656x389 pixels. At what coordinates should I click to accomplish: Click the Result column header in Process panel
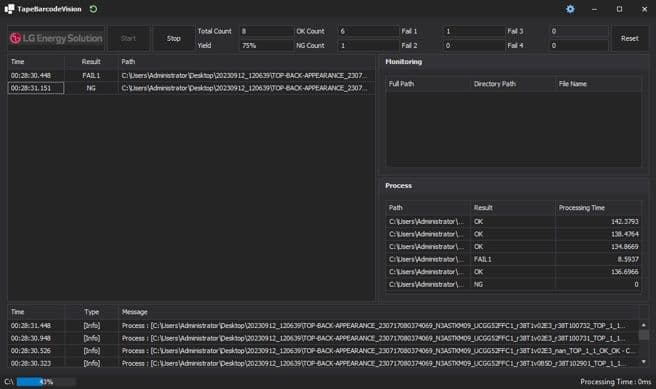(512, 208)
